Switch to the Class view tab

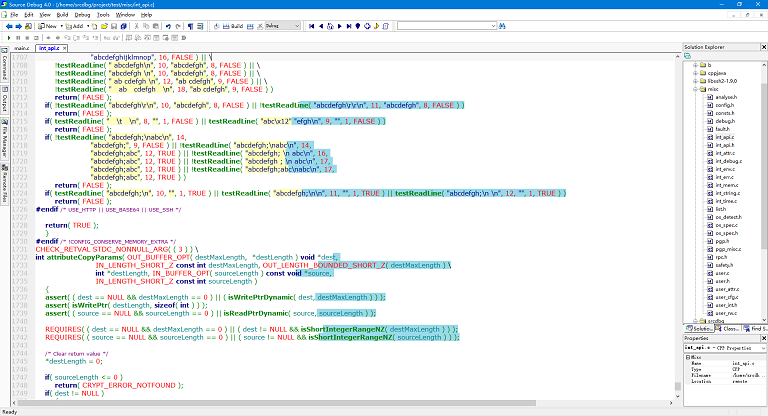(727, 328)
